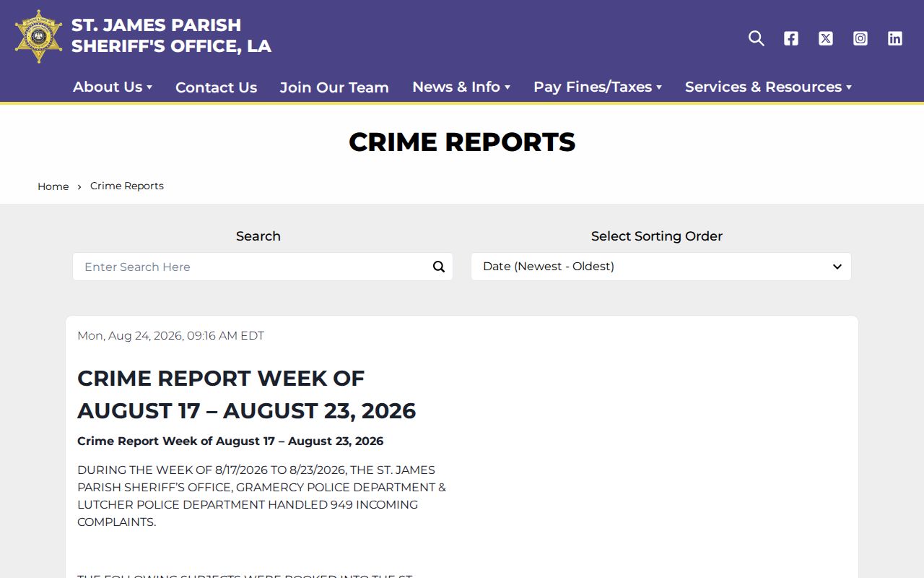Open the site search magnifier icon
The height and width of the screenshot is (578, 924).
756,38
